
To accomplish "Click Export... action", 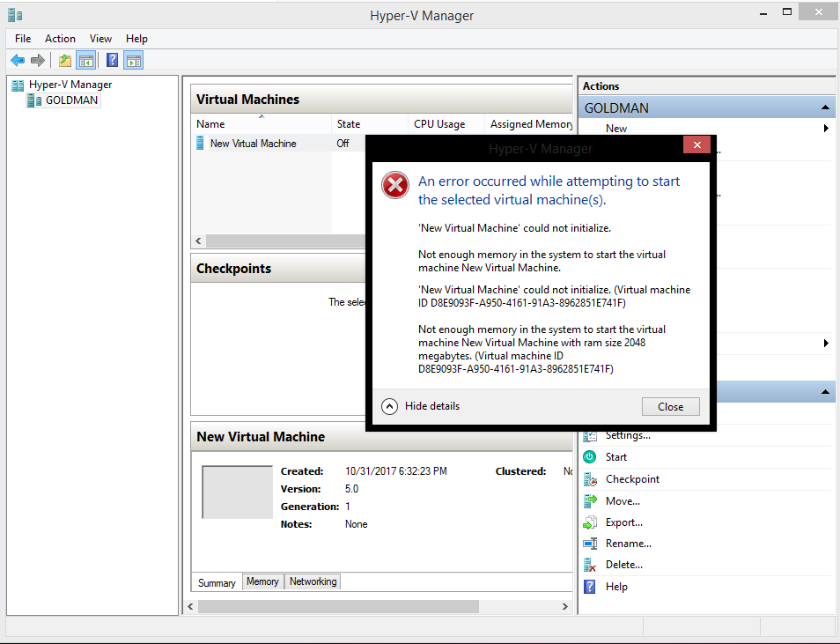I will tap(624, 522).
